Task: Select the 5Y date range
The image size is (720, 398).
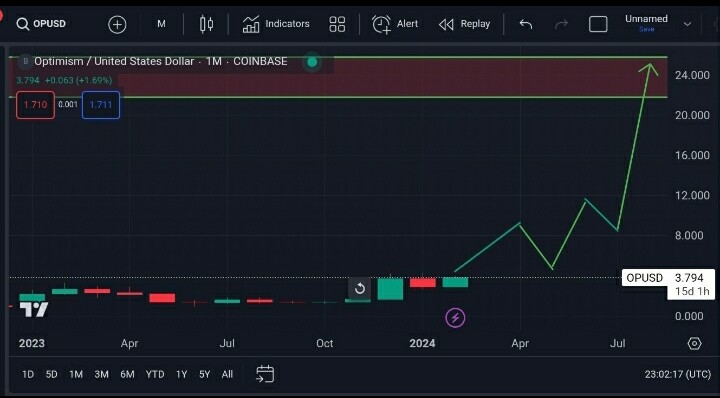Action: (204, 375)
